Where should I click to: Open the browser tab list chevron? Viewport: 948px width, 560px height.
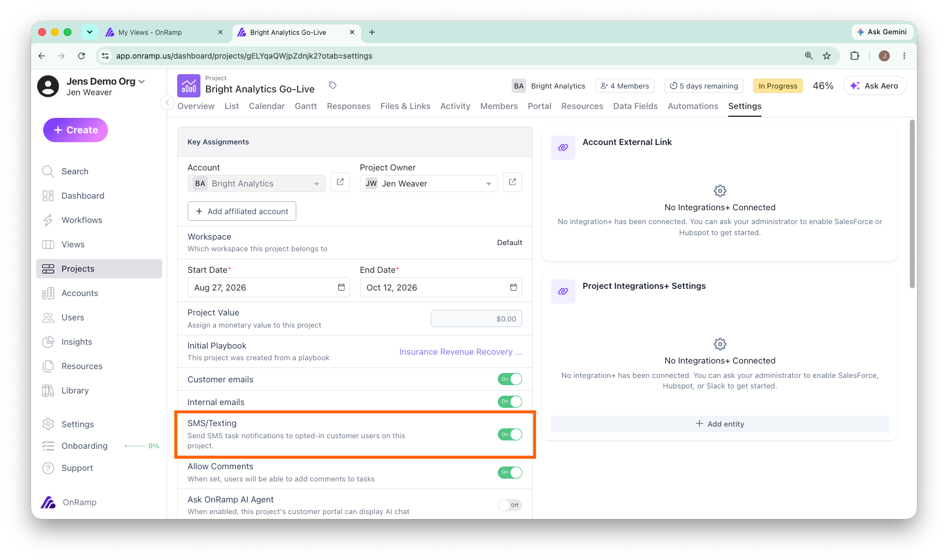coord(89,32)
